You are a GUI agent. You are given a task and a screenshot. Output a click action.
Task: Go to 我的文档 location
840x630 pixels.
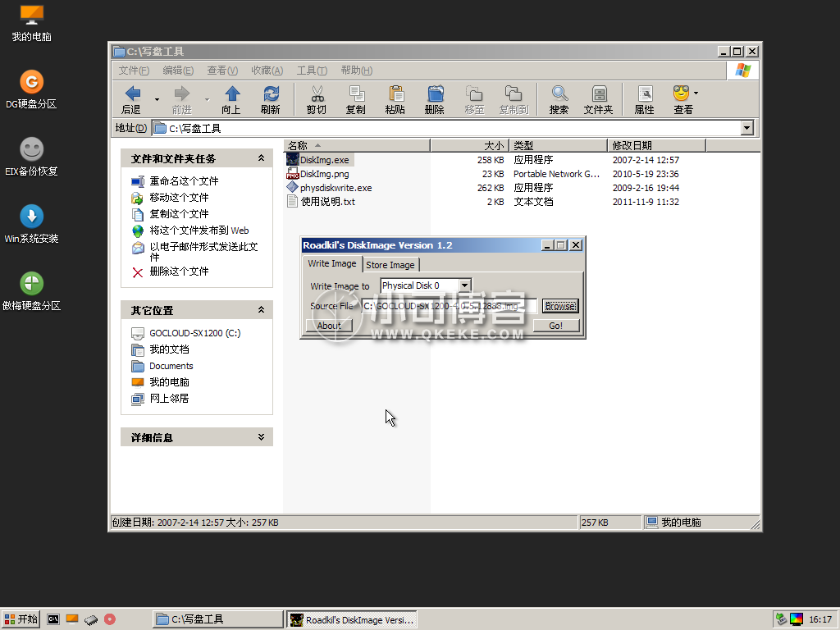click(x=169, y=349)
